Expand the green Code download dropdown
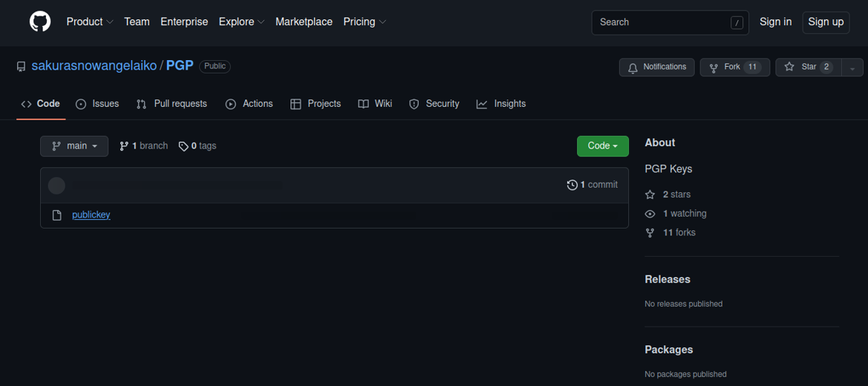 603,146
